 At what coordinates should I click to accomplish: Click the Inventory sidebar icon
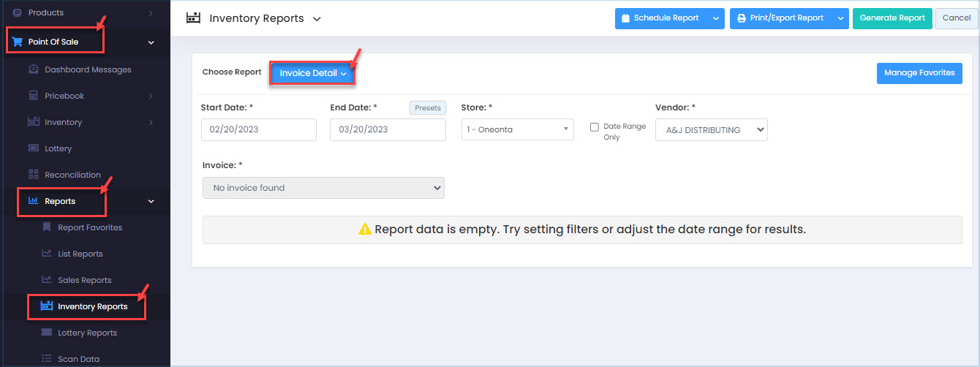33,122
